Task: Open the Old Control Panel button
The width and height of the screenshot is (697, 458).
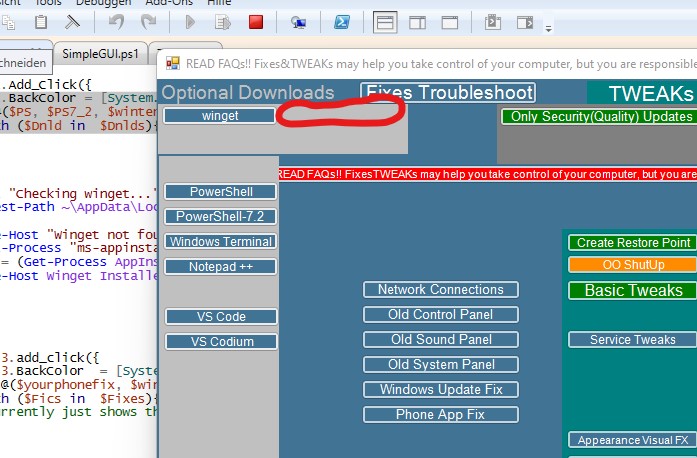Action: (x=441, y=315)
